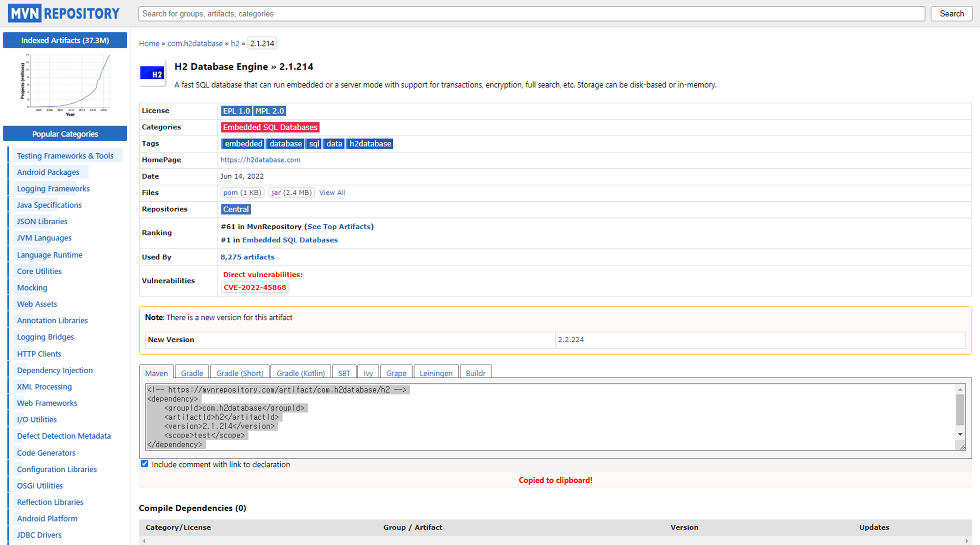Click the dependency snippet scroll down arrow

tap(960, 434)
